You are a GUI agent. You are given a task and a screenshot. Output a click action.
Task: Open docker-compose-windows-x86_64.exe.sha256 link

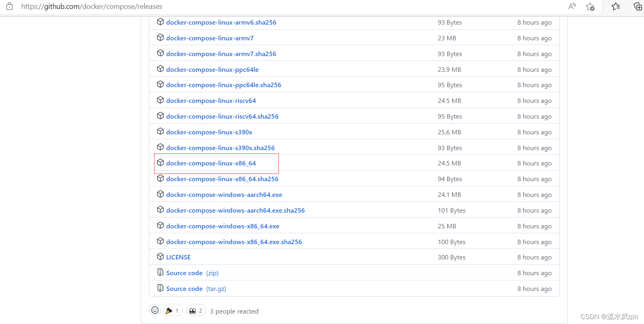(x=234, y=242)
